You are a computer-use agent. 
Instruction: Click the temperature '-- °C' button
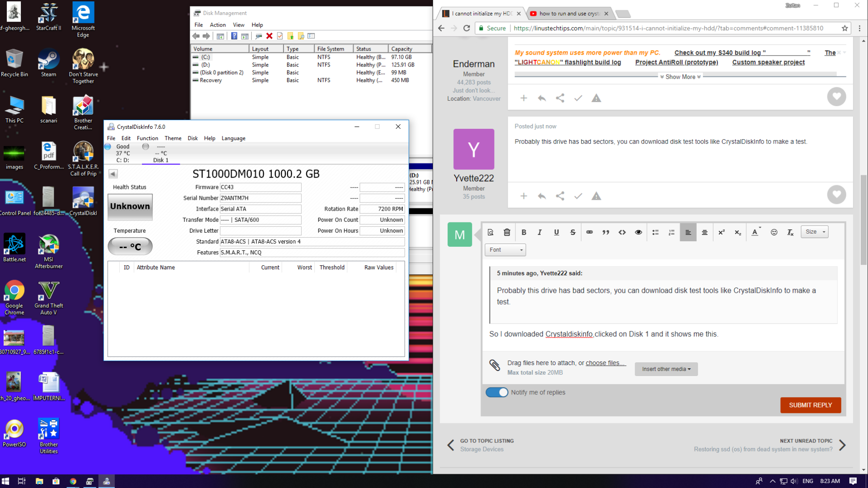(x=130, y=247)
